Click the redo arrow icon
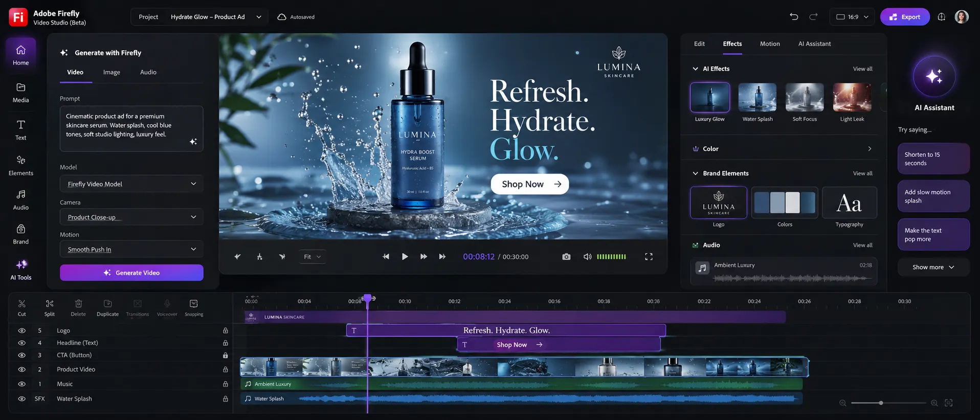980x420 pixels. (813, 17)
